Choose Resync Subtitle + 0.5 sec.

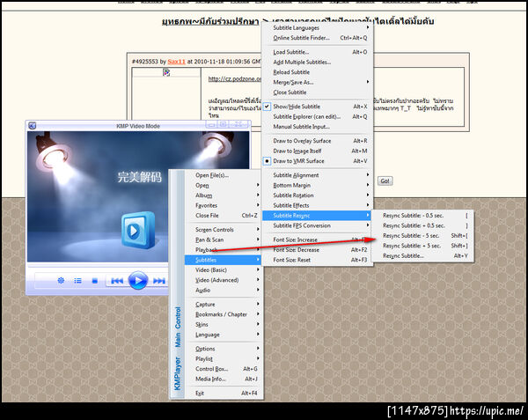click(x=423, y=225)
